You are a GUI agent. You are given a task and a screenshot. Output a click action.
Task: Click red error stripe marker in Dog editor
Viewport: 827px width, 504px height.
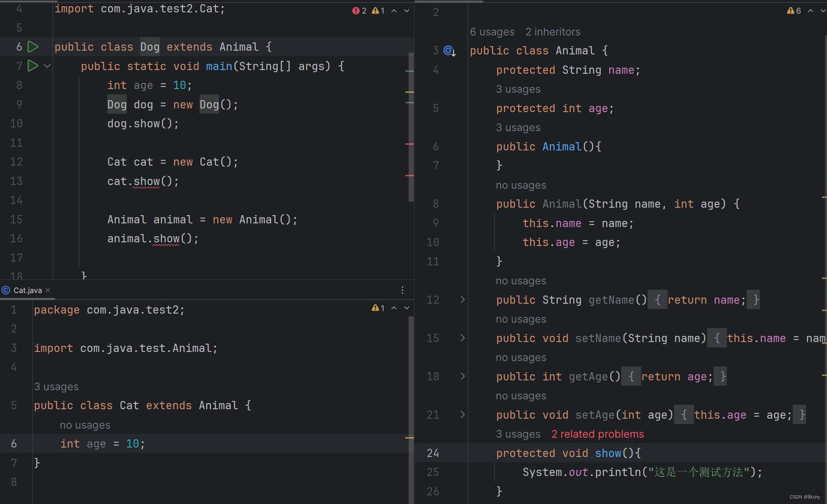409,144
